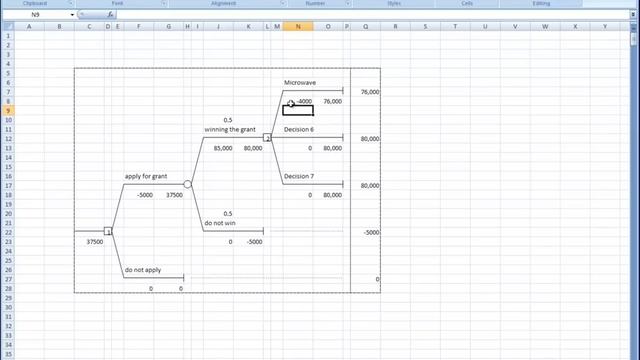Select row 22 header
The height and width of the screenshot is (360, 640).
coord(8,232)
